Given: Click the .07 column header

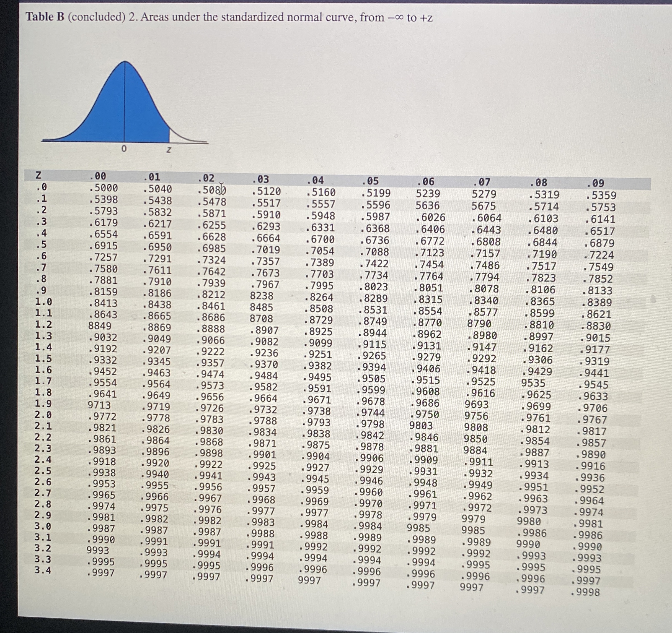Looking at the screenshot, I should point(482,182).
